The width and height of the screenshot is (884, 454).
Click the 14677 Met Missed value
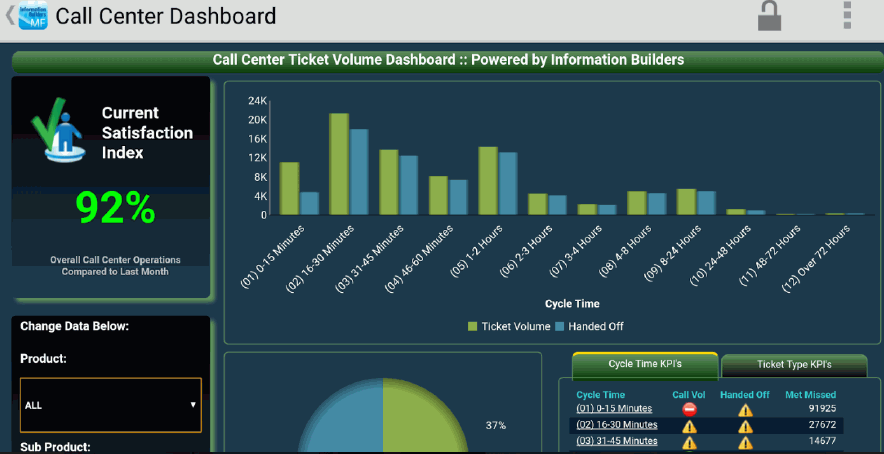click(822, 441)
